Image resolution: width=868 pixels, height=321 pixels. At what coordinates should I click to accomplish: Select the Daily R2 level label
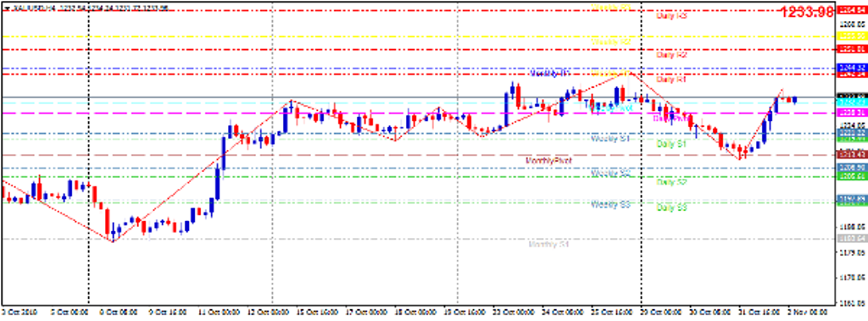coord(671,55)
